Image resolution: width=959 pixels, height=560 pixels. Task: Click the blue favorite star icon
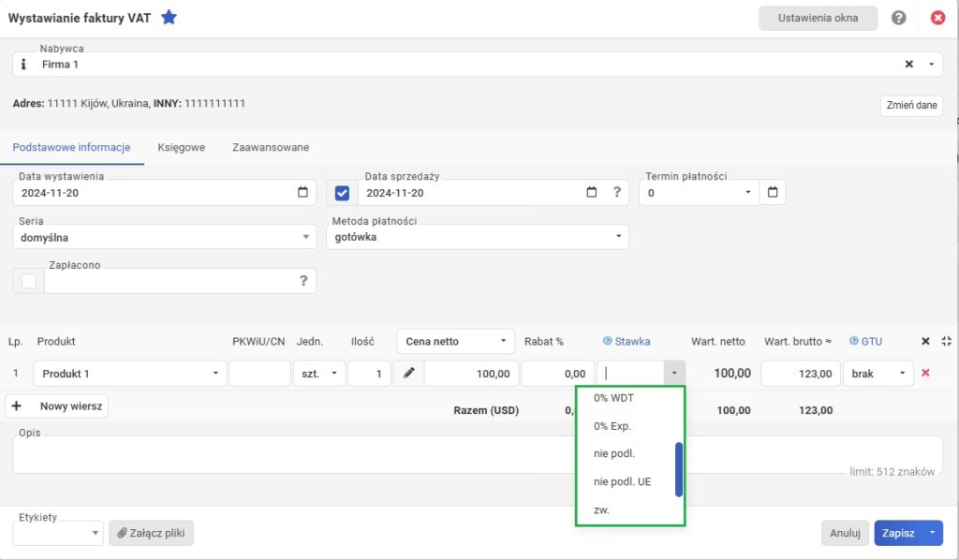click(169, 17)
